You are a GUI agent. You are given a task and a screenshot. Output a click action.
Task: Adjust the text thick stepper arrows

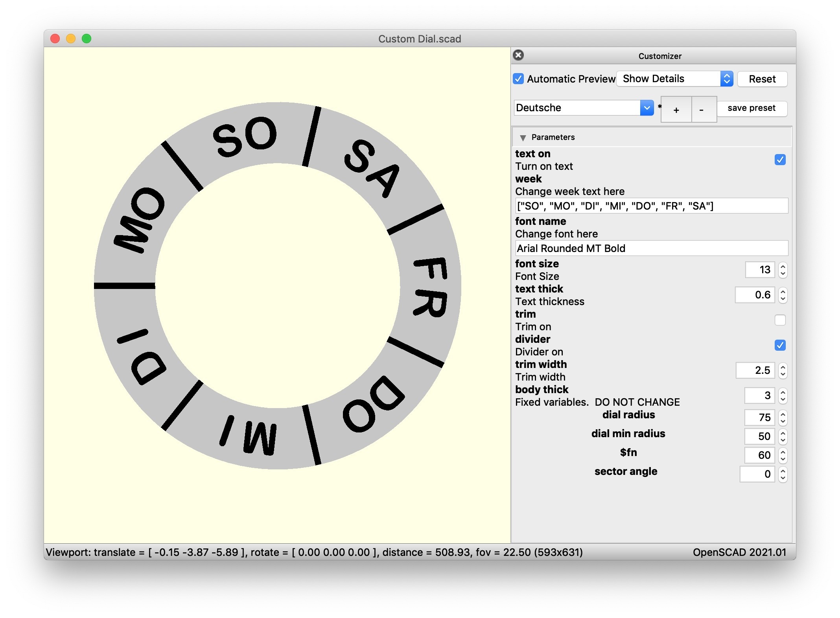(x=783, y=295)
